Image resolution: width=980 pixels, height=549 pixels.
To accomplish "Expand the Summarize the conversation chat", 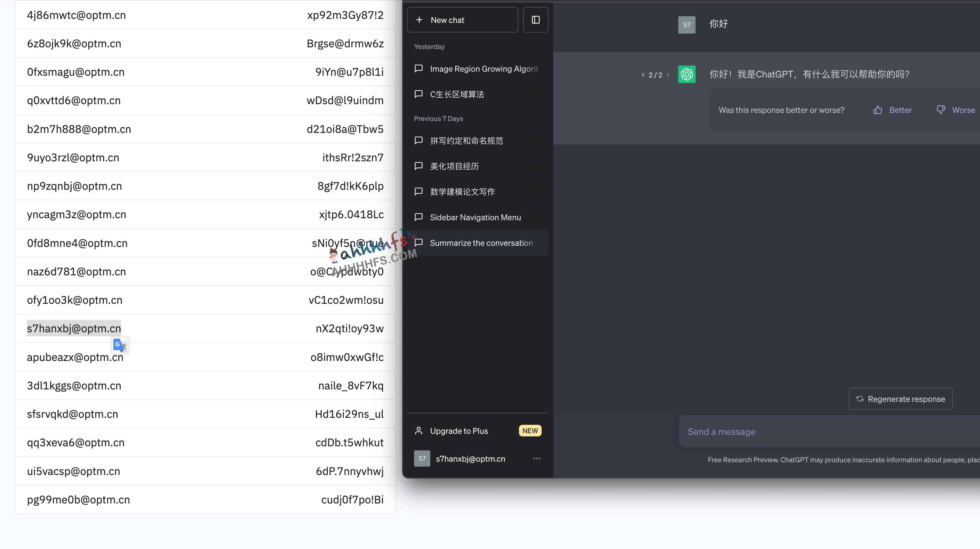I will click(481, 243).
